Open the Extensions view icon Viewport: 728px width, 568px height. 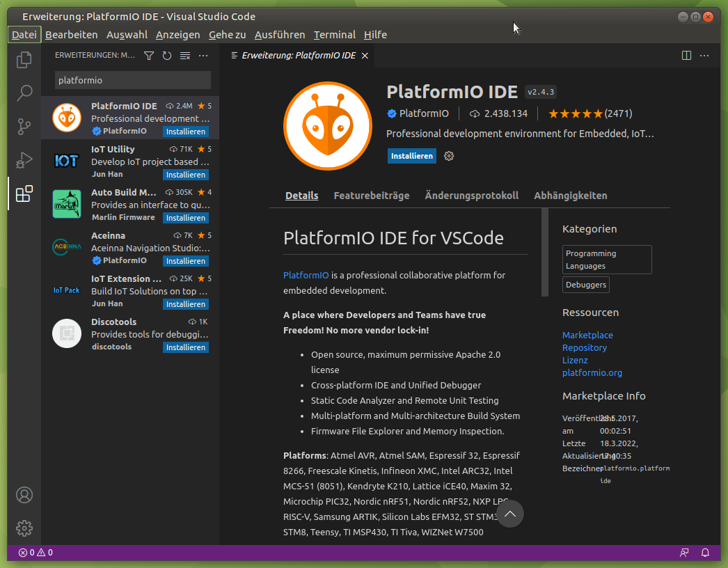coord(24,194)
